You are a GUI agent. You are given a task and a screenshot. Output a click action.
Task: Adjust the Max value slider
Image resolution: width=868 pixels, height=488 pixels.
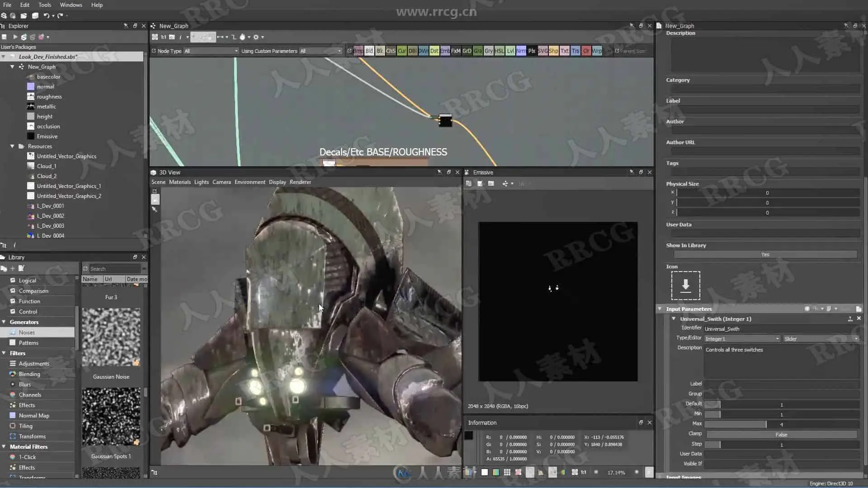point(766,424)
